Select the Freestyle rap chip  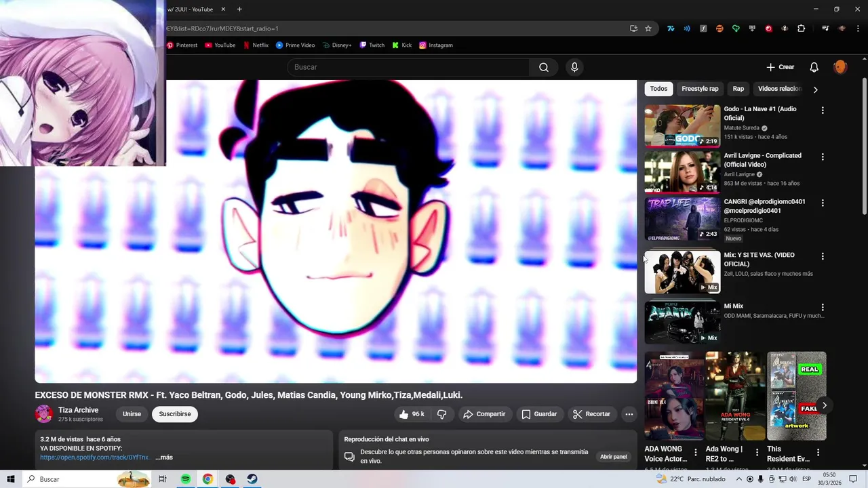click(x=700, y=89)
